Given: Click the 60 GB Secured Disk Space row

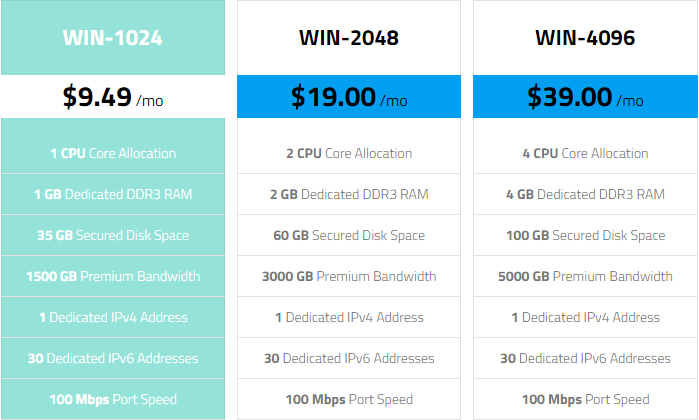Looking at the screenshot, I should tap(349, 235).
